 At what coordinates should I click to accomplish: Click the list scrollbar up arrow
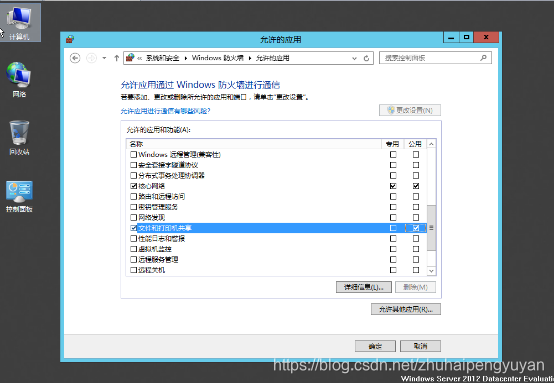coord(431,144)
